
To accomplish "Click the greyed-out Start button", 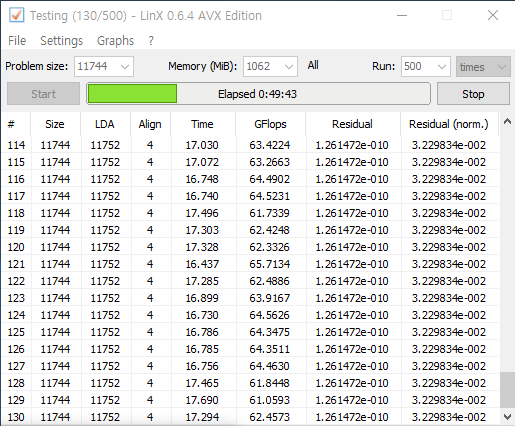I will (43, 94).
